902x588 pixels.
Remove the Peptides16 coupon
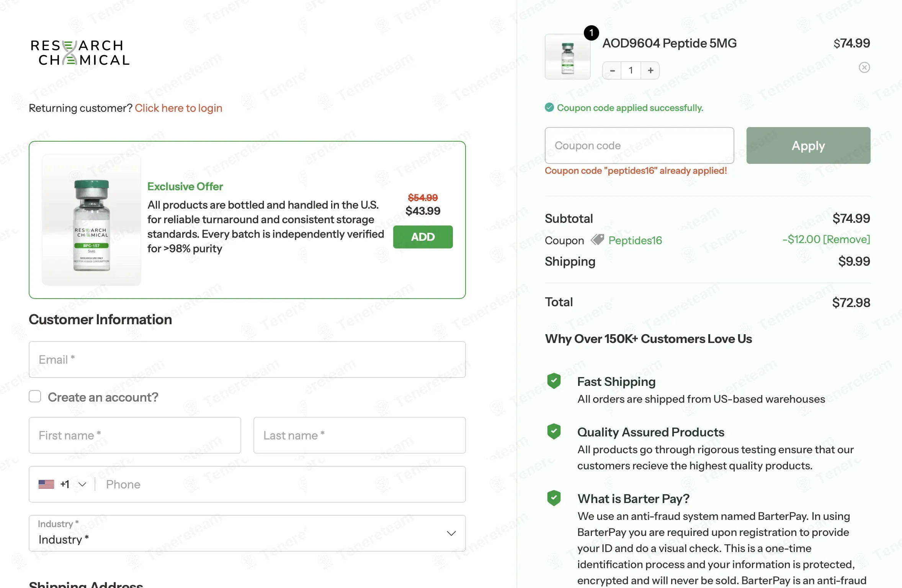coord(847,240)
